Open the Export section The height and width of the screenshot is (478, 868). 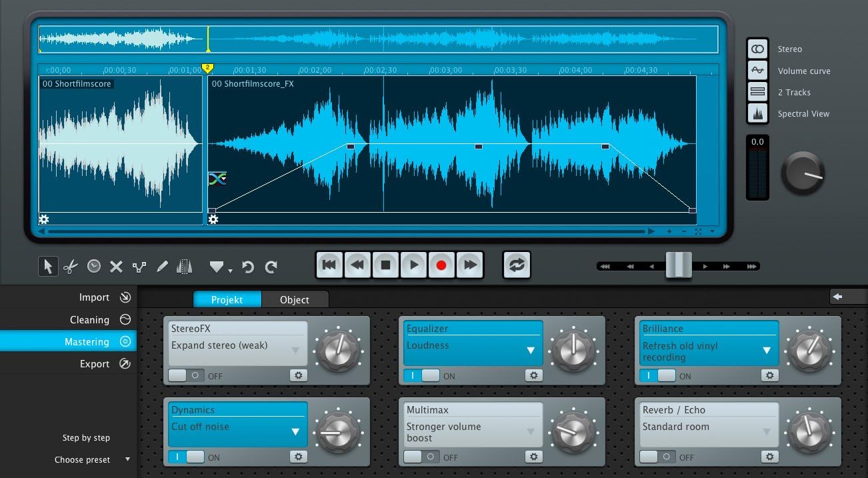95,364
